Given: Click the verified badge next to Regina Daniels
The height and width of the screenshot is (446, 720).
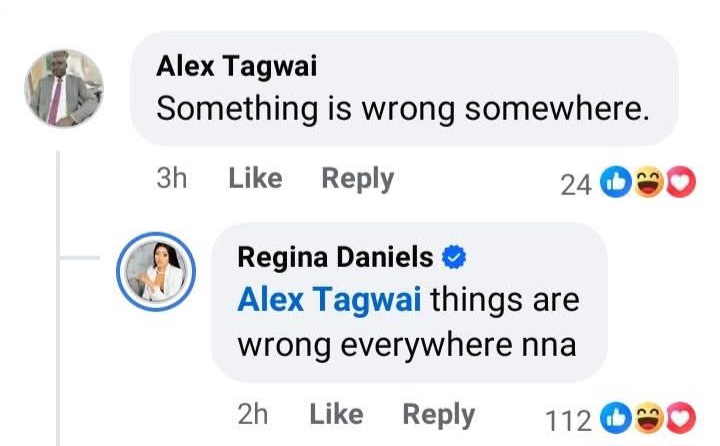Looking at the screenshot, I should coord(455,258).
